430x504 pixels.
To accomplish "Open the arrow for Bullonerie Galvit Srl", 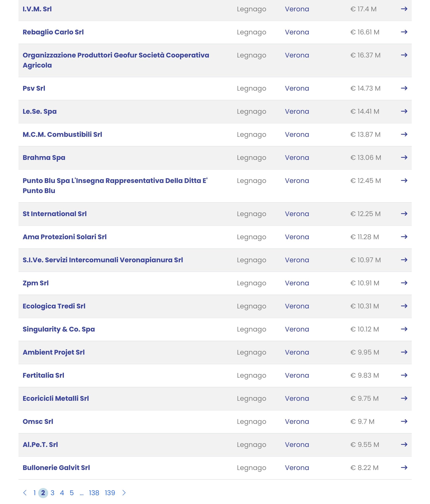I will pos(404,468).
